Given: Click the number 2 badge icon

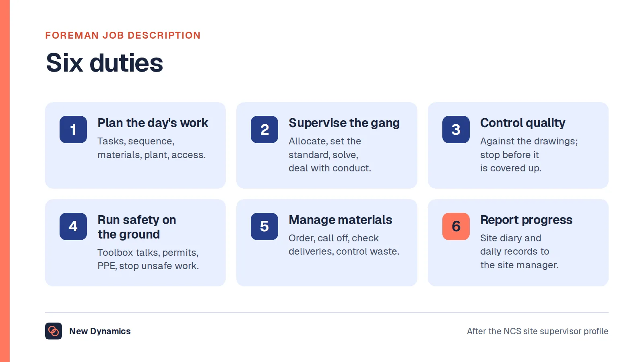Looking at the screenshot, I should pos(264,130).
